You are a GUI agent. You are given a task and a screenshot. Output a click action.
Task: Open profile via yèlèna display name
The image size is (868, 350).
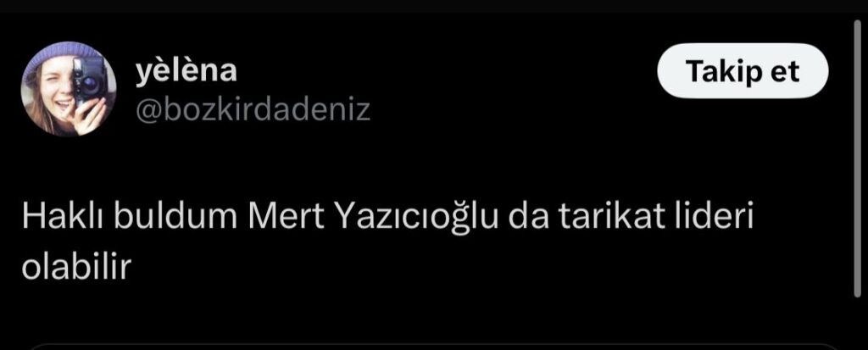pos(186,71)
